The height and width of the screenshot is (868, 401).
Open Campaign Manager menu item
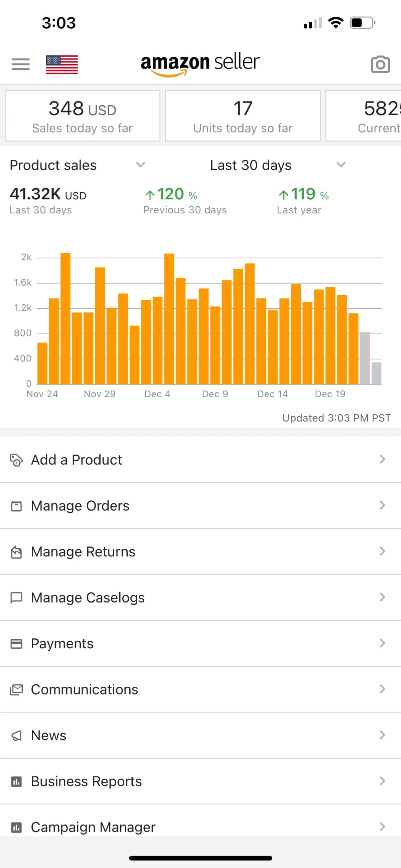pos(93,827)
